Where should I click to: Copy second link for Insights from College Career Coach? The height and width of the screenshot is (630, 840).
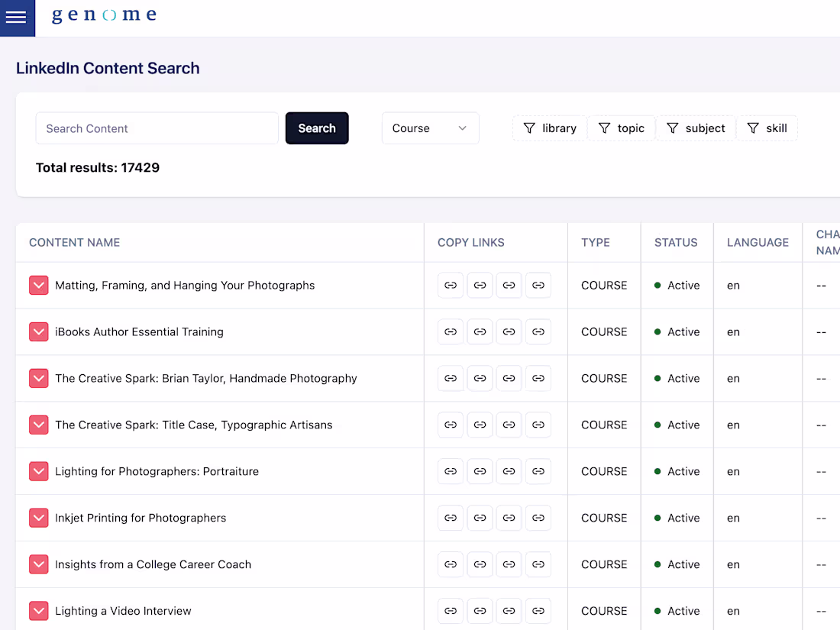480,565
